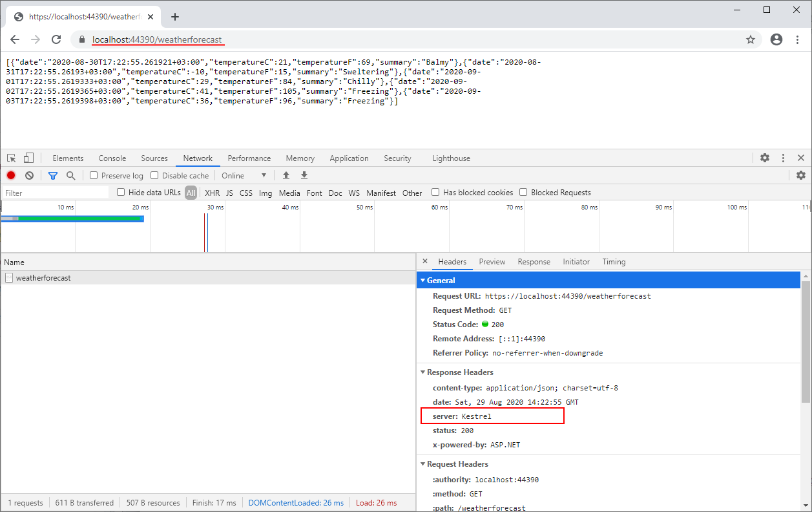Screen dimensions: 812x512
Task: Stop recording network log
Action: pos(11,175)
